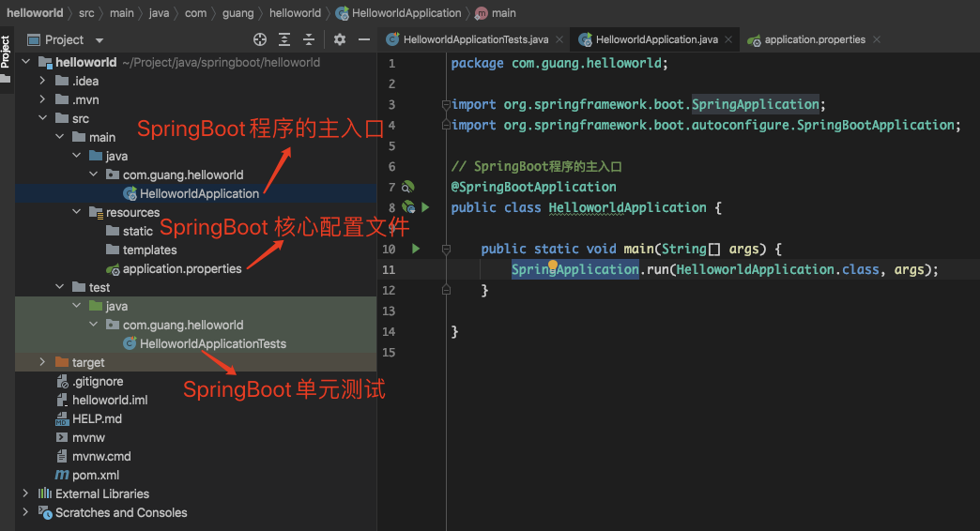Collapse the src folder
This screenshot has height=531, width=980.
tap(42, 117)
